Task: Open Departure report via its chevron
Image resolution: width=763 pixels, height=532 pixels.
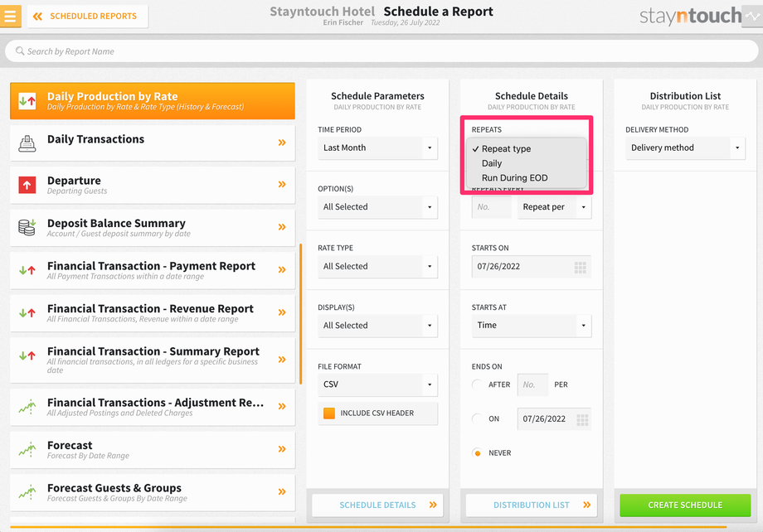Action: 282,184
